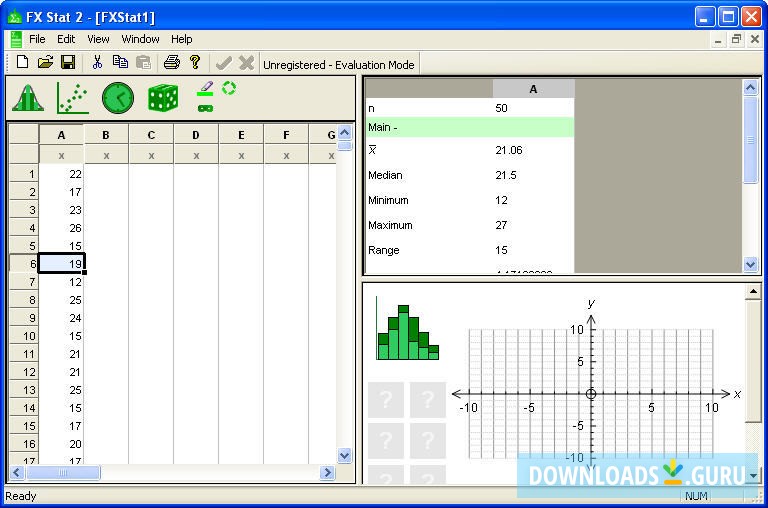Click the 'Main -' green row in statistics
Viewport: 768px width, 508px height.
pyautogui.click(x=470, y=127)
